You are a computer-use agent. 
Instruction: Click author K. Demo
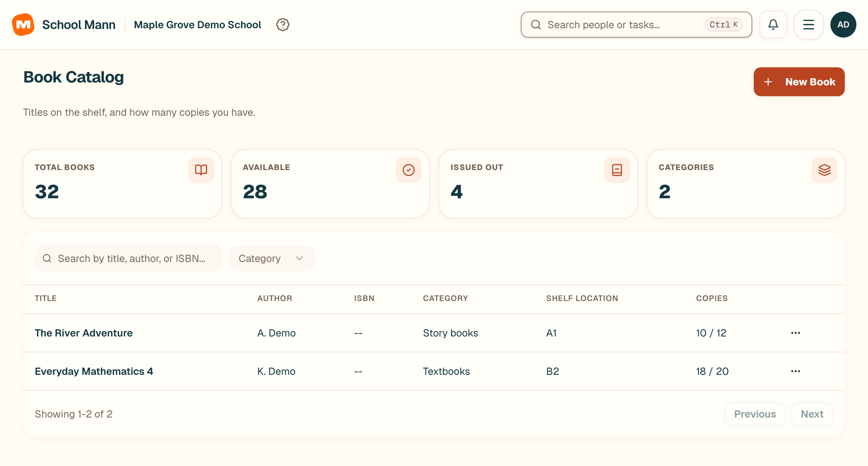pyautogui.click(x=276, y=371)
